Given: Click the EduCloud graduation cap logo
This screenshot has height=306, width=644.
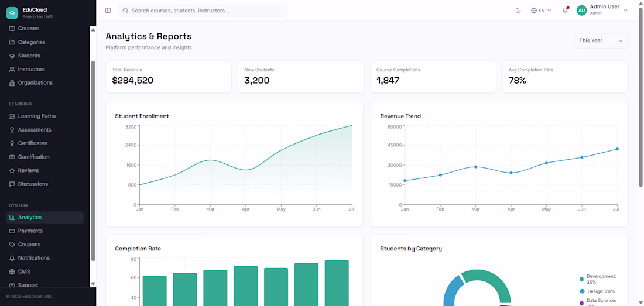Looking at the screenshot, I should click(12, 13).
